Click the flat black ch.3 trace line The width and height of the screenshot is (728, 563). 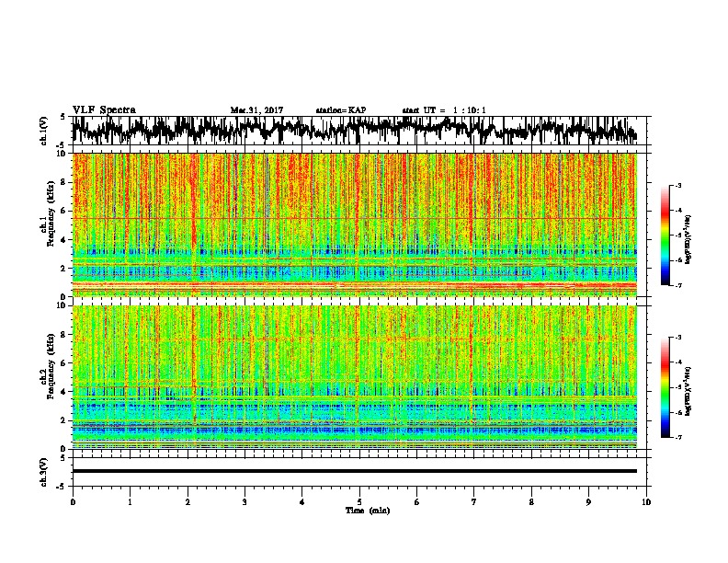(x=354, y=471)
